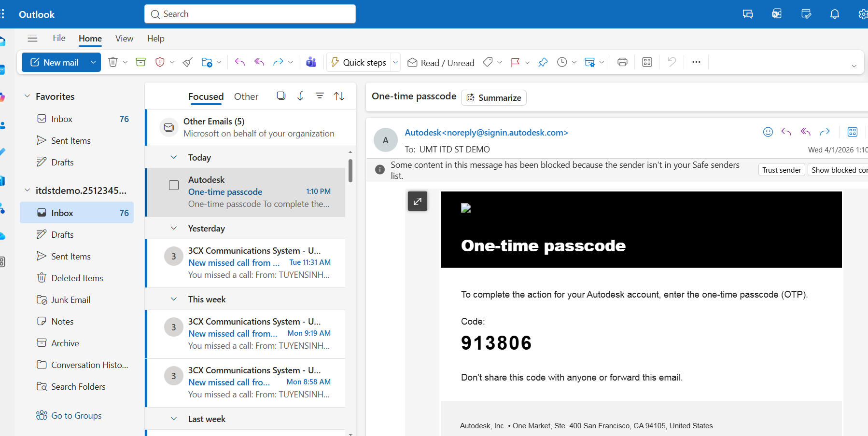Click the Archive icon in toolbar
The width and height of the screenshot is (868, 436).
(140, 62)
